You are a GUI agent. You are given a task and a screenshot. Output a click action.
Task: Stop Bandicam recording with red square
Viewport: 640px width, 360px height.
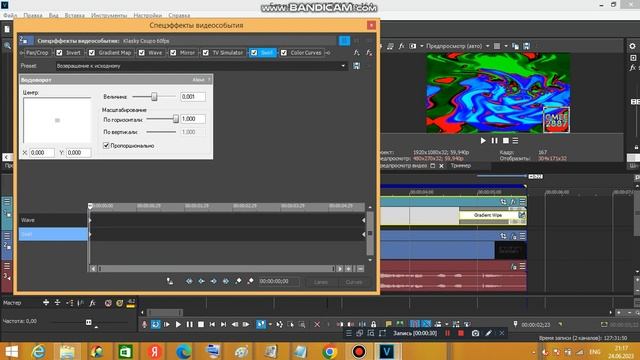[x=461, y=333]
